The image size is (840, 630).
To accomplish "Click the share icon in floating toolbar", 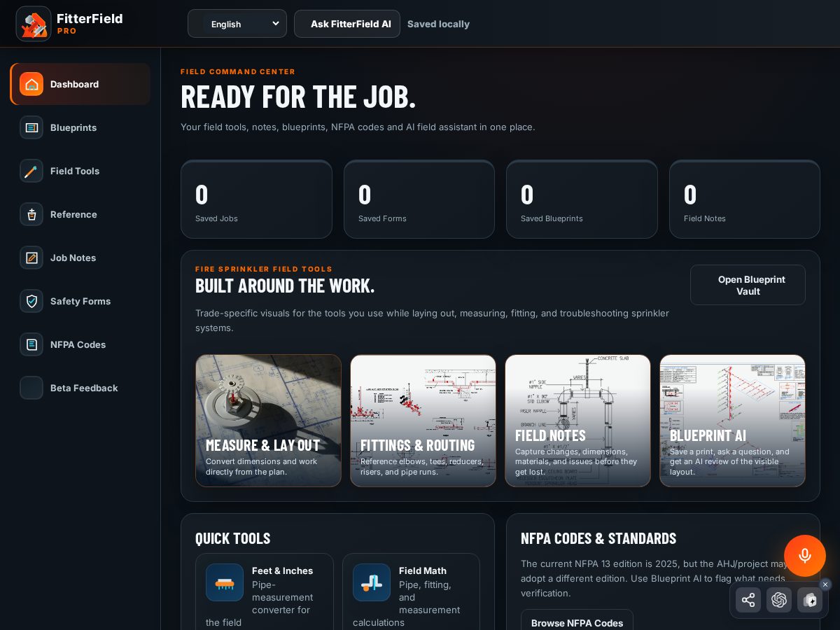I will tap(748, 600).
